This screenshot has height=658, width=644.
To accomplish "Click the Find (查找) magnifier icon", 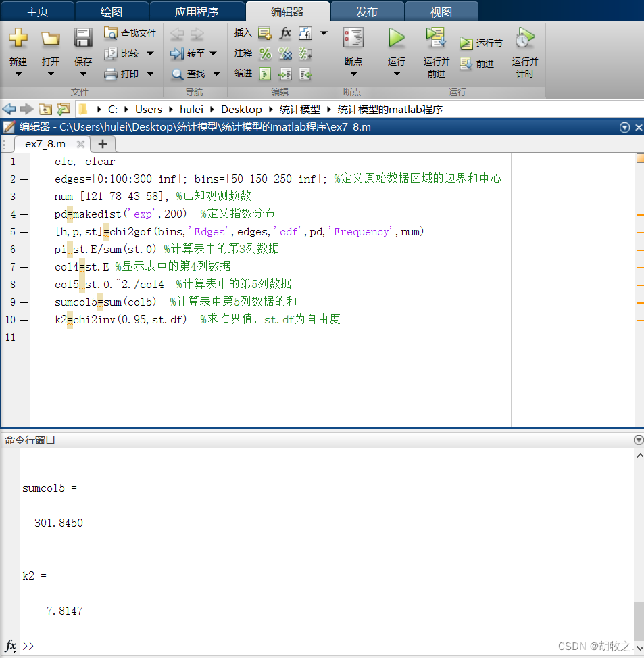I will point(177,74).
